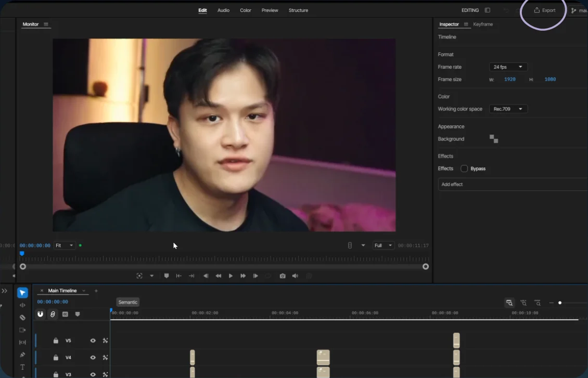Select the arrow Selection tool
The width and height of the screenshot is (588, 378).
(22, 293)
